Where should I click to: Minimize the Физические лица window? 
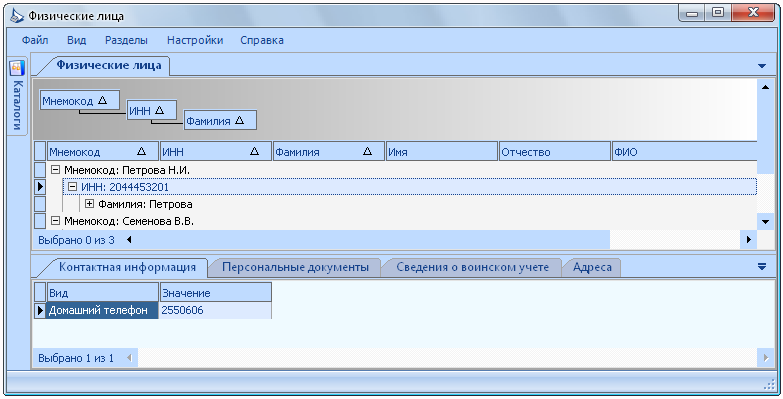coord(692,13)
